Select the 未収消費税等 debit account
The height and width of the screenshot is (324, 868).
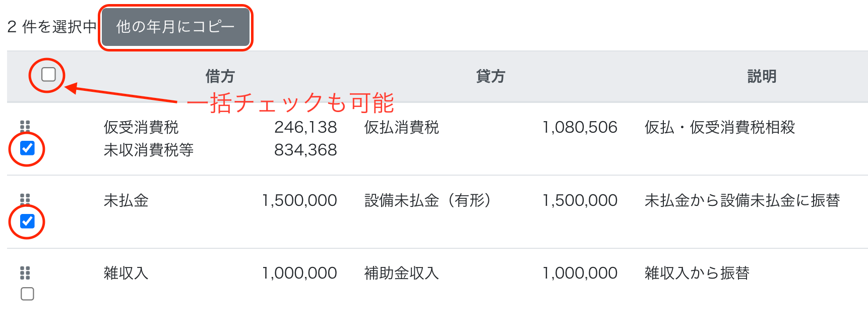(149, 150)
